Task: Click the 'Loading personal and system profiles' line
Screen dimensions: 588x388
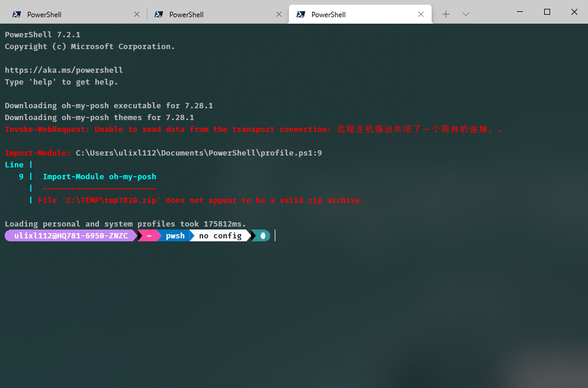Action: tap(124, 224)
